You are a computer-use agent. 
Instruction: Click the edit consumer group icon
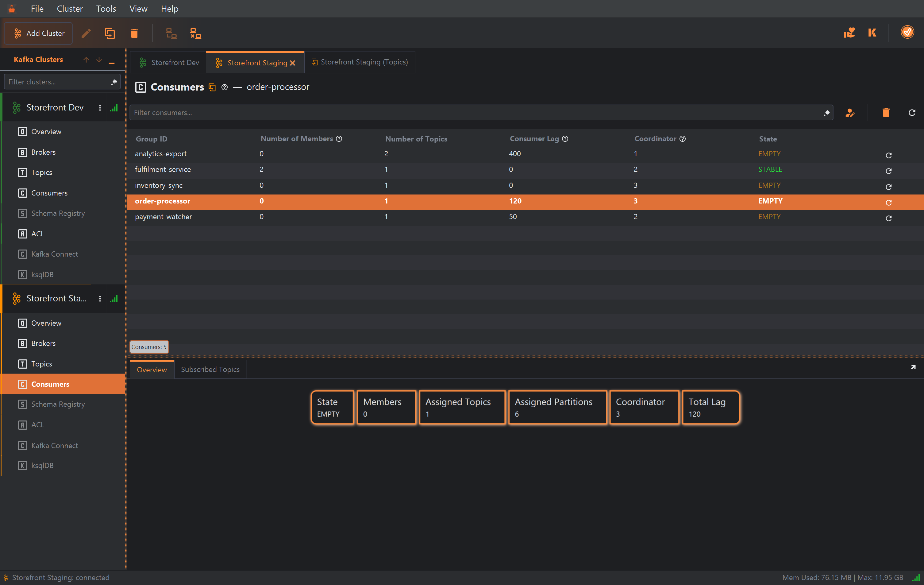coord(850,112)
